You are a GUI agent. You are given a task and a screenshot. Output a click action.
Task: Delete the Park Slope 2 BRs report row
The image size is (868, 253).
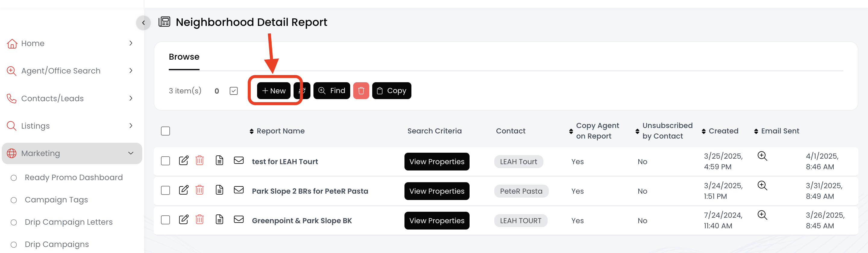pos(200,190)
